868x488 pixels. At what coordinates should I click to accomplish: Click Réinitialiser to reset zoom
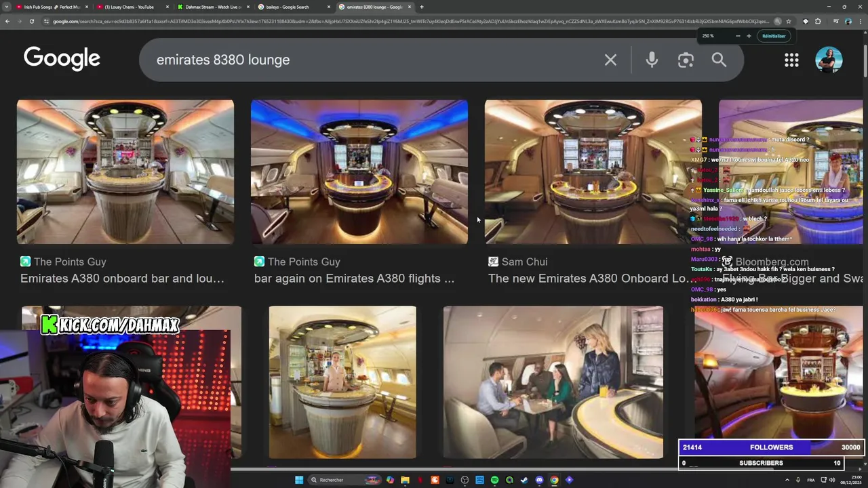pyautogui.click(x=774, y=36)
